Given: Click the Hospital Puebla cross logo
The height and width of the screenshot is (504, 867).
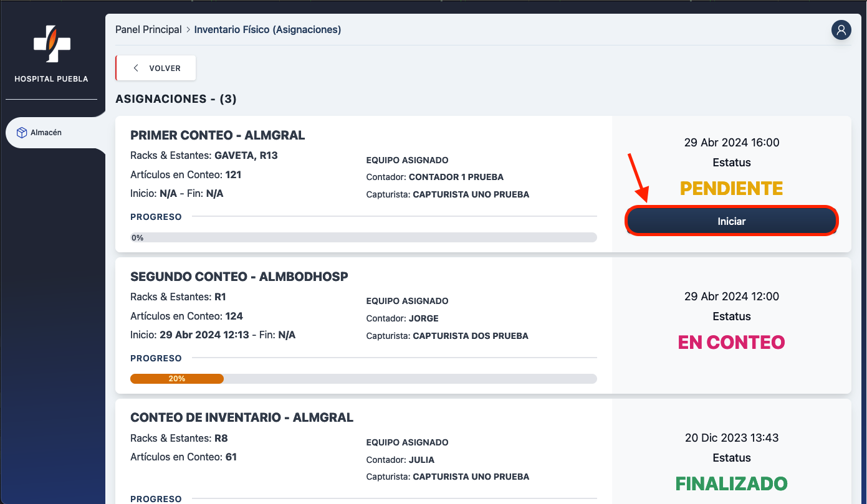Looking at the screenshot, I should (x=51, y=44).
